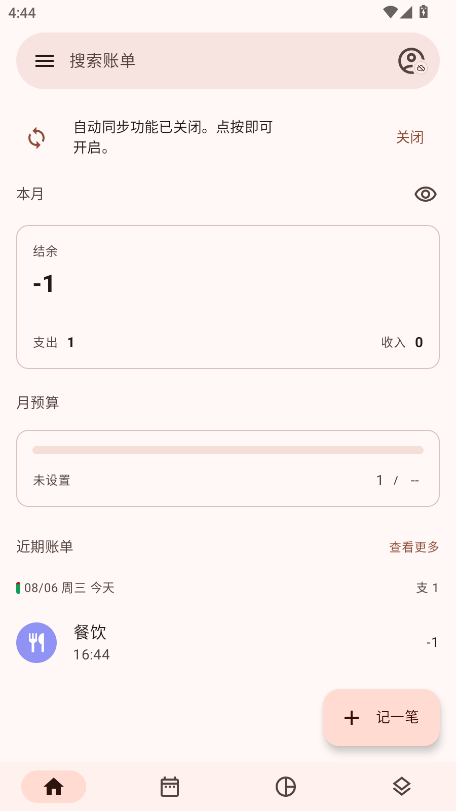Open the 餐饮 fork-and-knife category icon

point(37,642)
